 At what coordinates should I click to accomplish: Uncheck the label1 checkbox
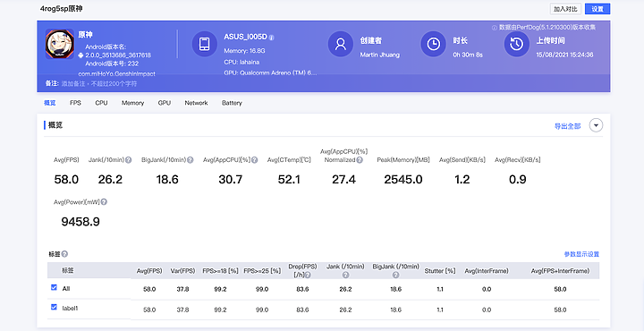click(x=54, y=306)
